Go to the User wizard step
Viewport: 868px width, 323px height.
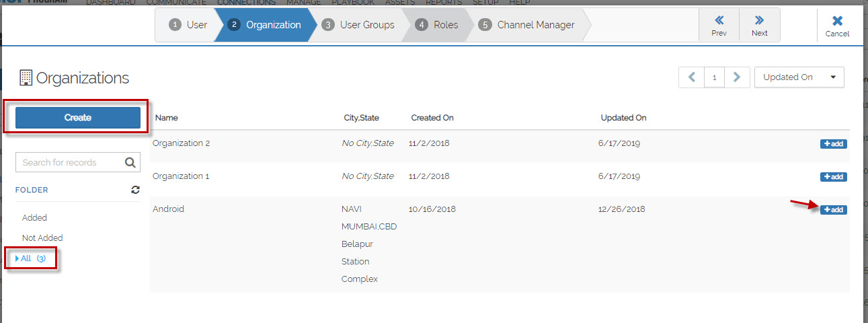[x=188, y=25]
